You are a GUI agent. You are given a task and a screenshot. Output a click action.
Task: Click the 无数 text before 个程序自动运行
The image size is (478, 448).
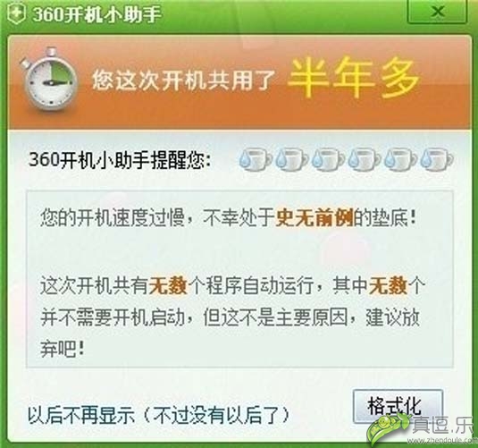click(168, 286)
